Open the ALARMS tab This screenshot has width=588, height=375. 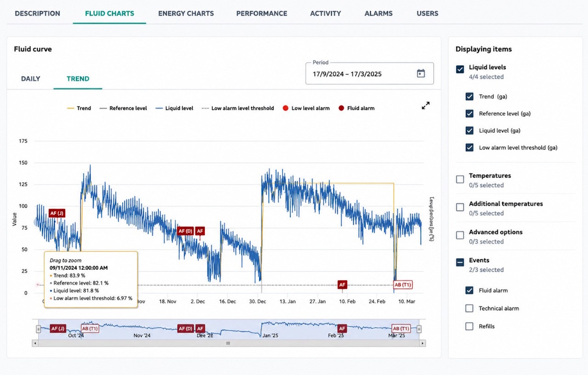pos(378,13)
